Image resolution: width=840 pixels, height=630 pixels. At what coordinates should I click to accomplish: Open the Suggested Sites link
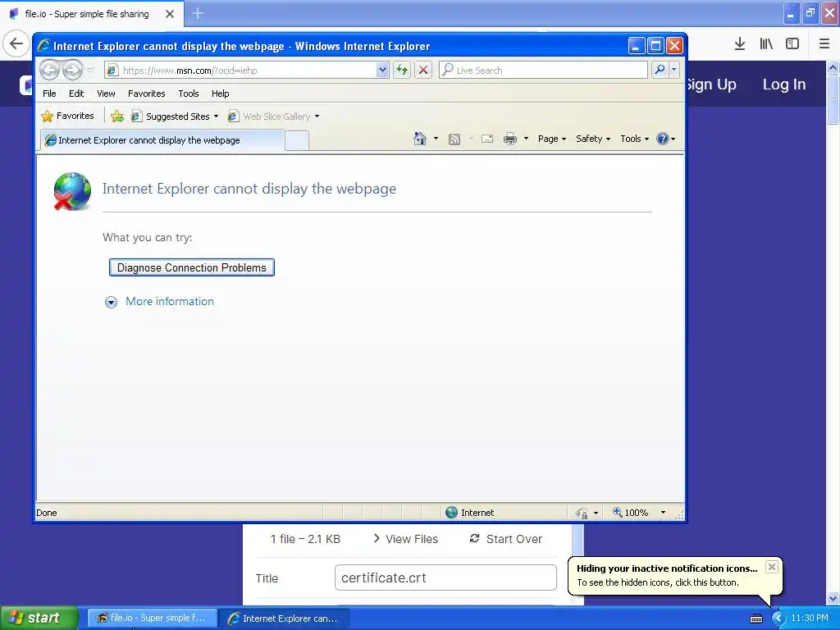coord(174,116)
